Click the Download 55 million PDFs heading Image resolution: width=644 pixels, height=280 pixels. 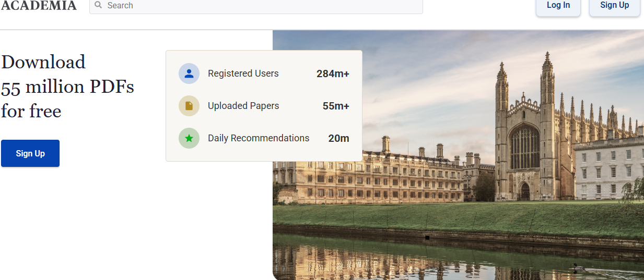click(67, 86)
